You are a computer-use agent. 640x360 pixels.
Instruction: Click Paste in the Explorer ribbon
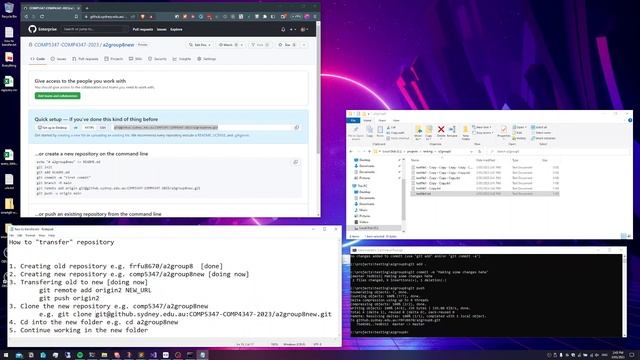click(380, 132)
